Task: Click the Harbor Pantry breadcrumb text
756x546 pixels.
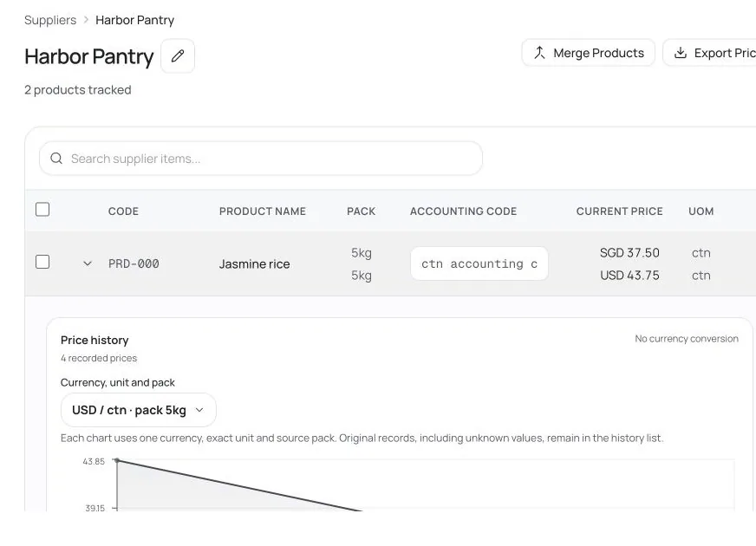Action: 134,20
